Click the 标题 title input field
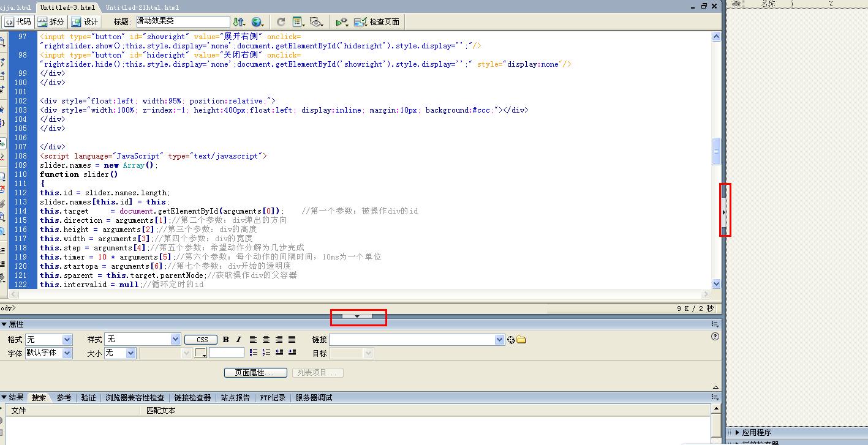Viewport: 868px width, 445px height. 183,21
